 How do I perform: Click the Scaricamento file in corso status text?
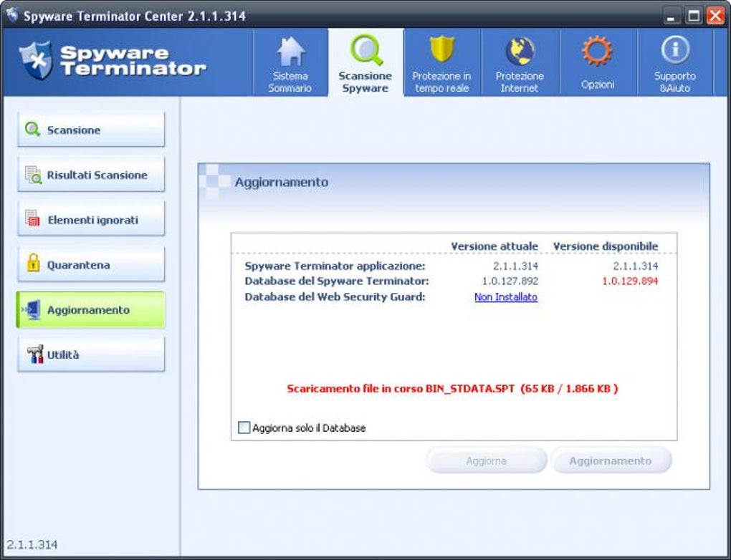(x=452, y=389)
